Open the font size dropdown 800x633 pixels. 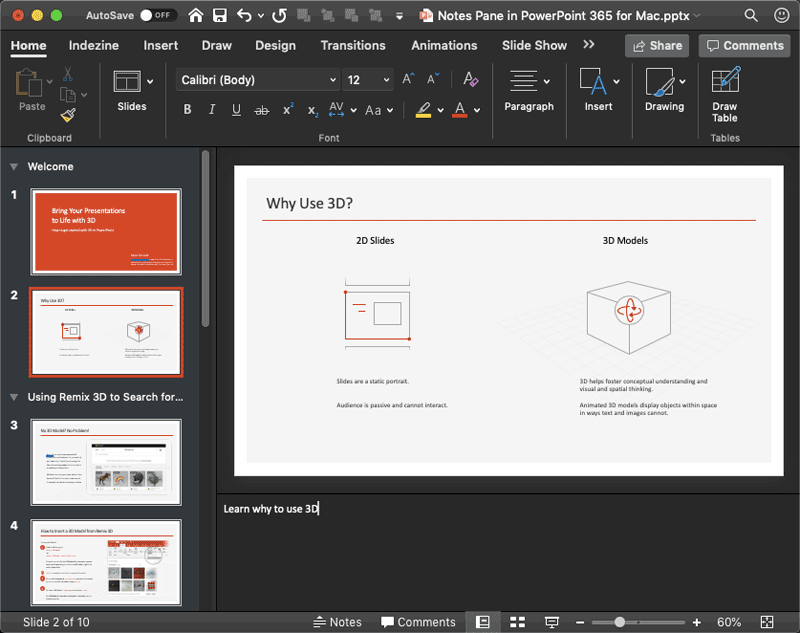point(385,79)
